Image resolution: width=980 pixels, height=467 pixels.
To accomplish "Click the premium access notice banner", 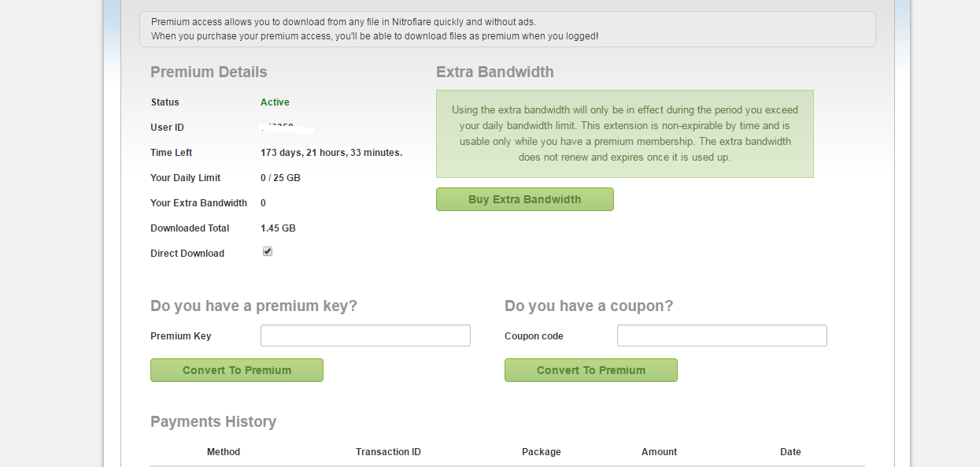I will point(507,29).
